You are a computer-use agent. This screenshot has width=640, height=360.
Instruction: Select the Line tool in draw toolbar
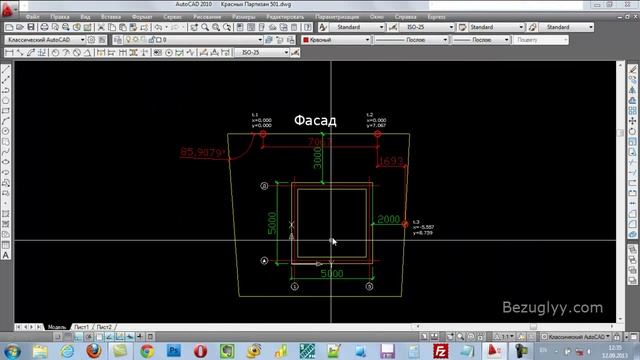[x=6, y=70]
